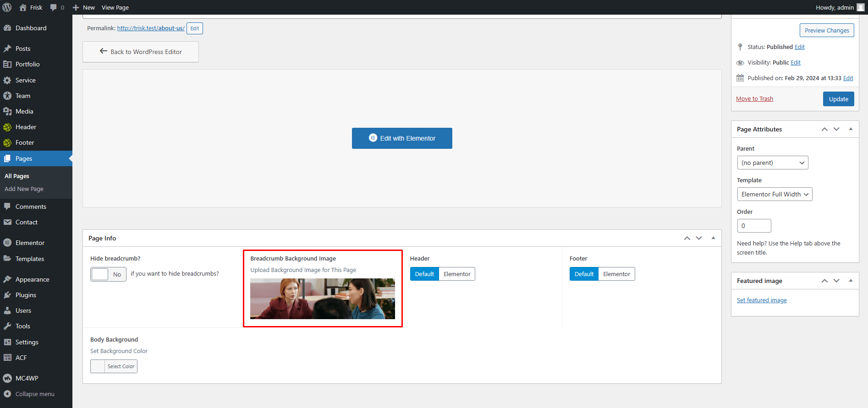The width and height of the screenshot is (868, 408).
Task: Click the MC4WP sidebar icon
Action: click(x=7, y=378)
